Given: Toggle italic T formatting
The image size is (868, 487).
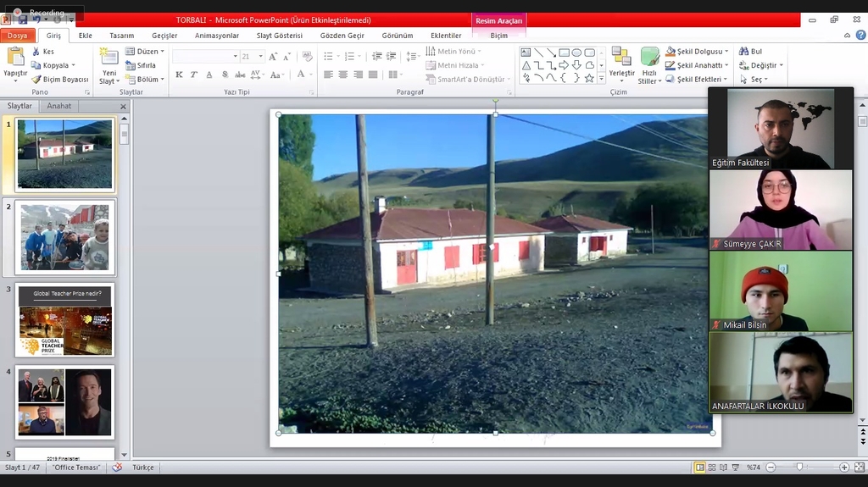Looking at the screenshot, I should tap(194, 75).
